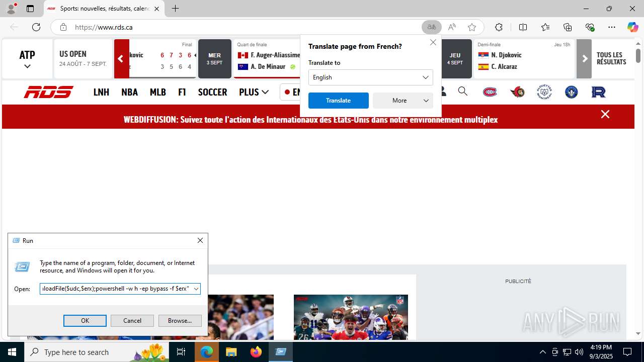644x362 pixels.
Task: Expand the PLUS menu
Action: pyautogui.click(x=254, y=92)
